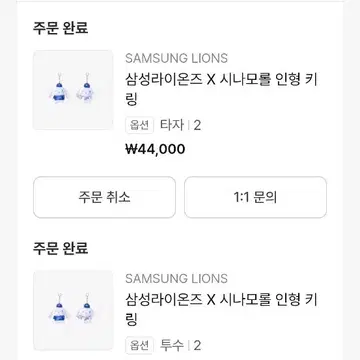Open the 투수 order's product title 삼성라이온즈 X 시나모롤 인형 키링
The width and height of the screenshot is (360, 360).
(221, 309)
